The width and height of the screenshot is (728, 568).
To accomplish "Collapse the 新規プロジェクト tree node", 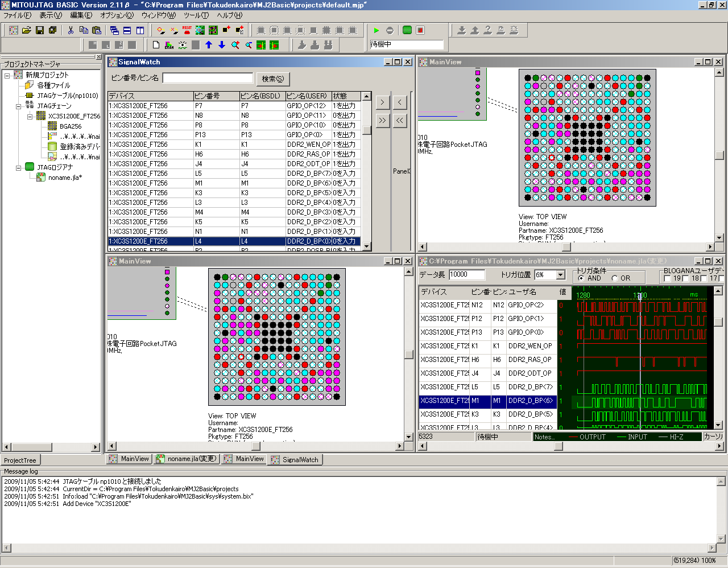I will pos(7,75).
